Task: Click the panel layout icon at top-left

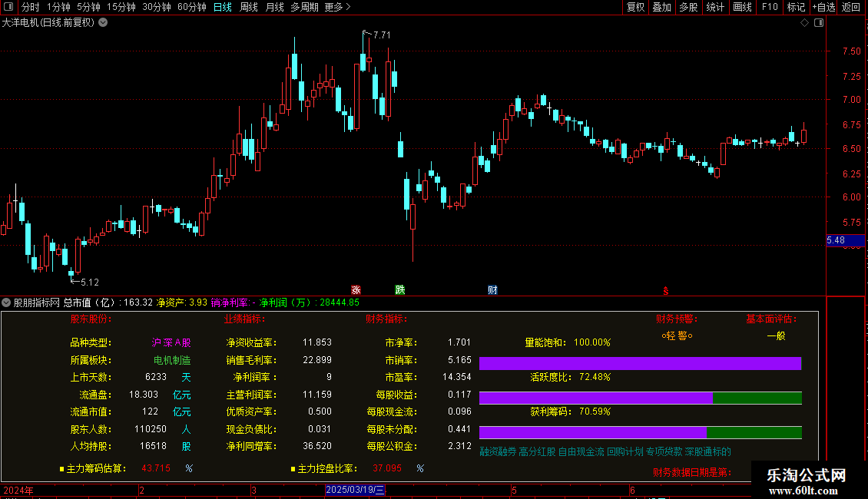Action: pos(8,7)
